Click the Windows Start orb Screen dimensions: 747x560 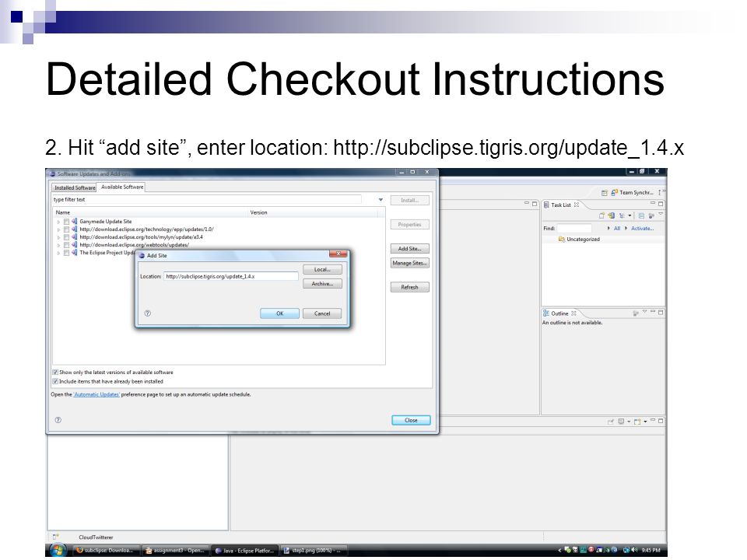58,551
